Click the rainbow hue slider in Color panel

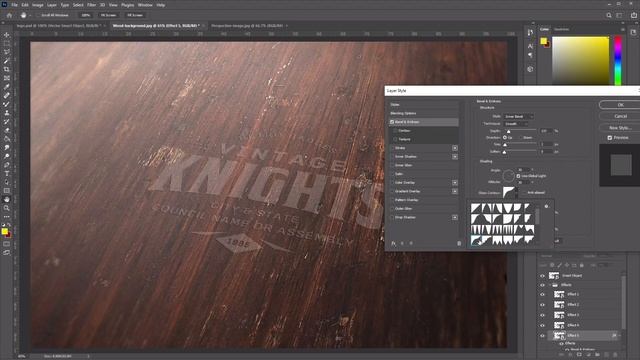coord(618,60)
